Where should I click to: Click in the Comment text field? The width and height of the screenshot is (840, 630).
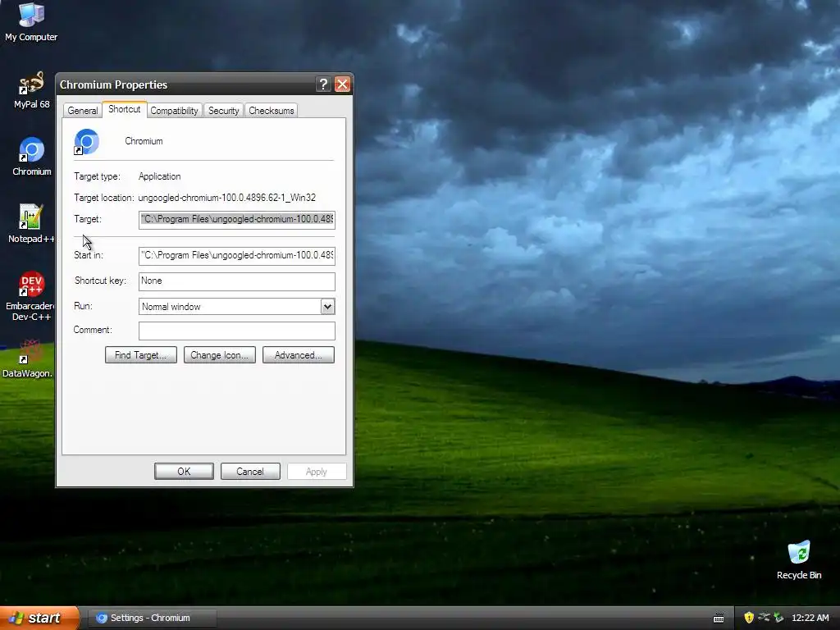[x=237, y=331]
